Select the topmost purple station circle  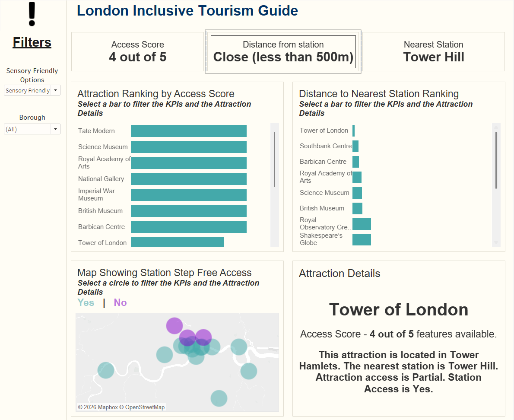click(175, 326)
